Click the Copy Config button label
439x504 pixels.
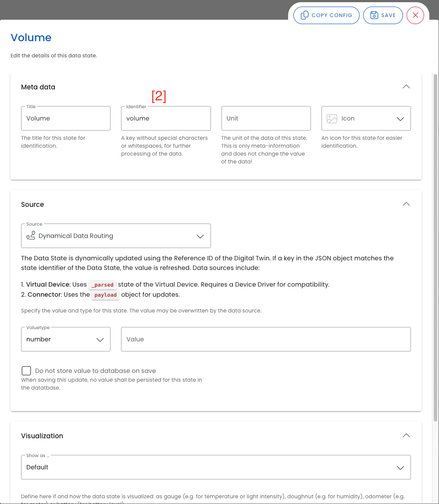[x=332, y=15]
